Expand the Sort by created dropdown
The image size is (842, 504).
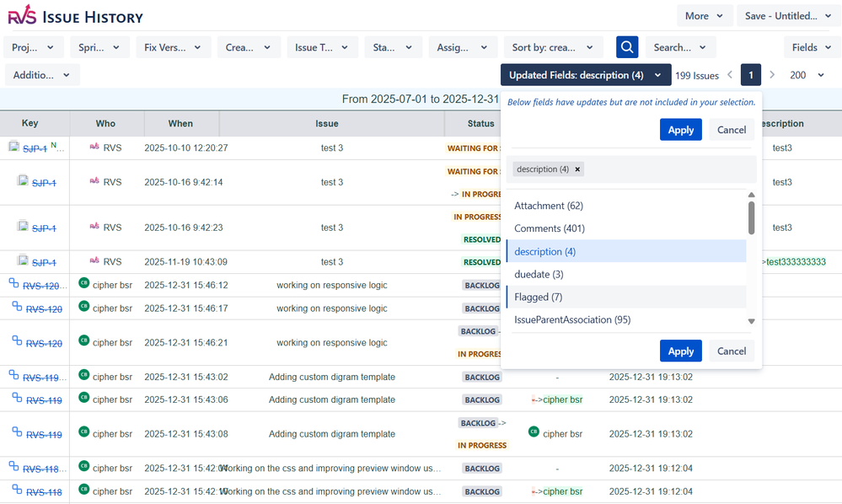[x=552, y=48]
